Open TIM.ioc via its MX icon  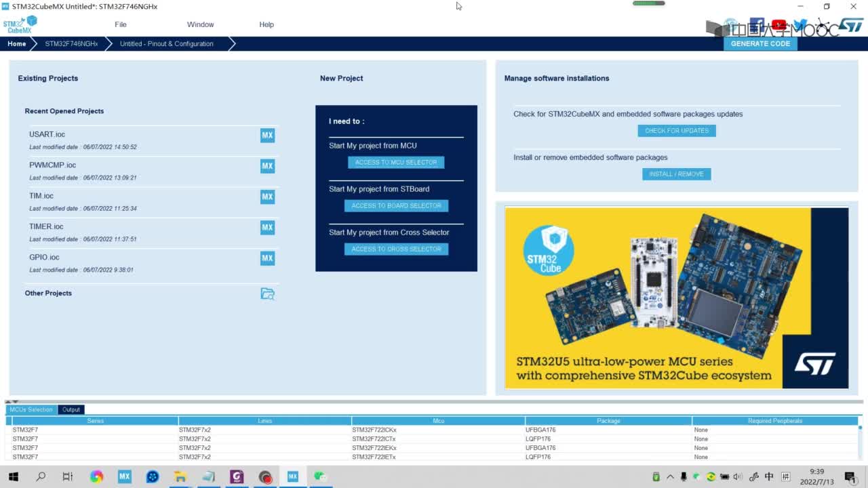(x=267, y=197)
